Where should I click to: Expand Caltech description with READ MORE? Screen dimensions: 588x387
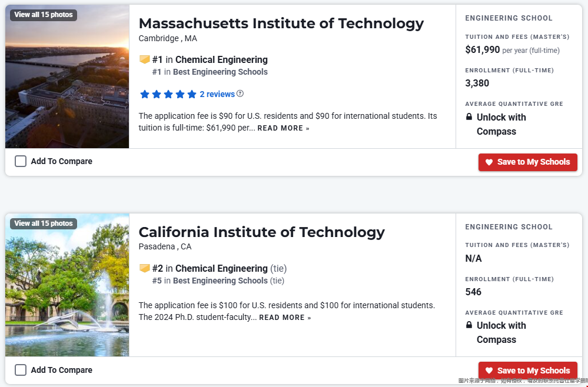[x=285, y=318]
